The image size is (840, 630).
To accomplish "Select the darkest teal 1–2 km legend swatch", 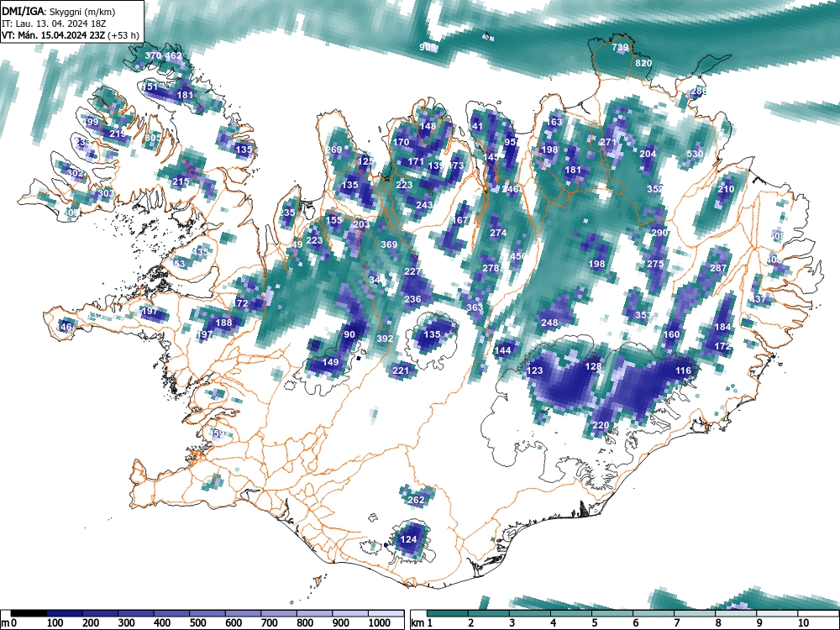I will 448,613.
